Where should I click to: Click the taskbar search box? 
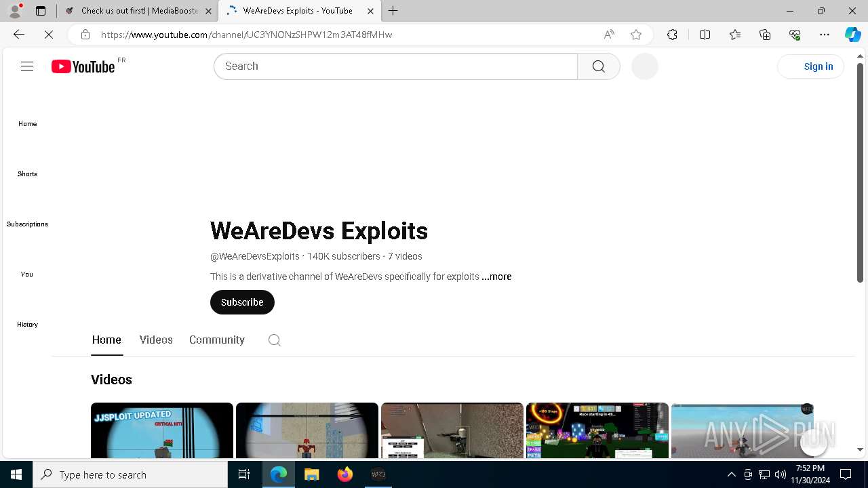coord(130,474)
